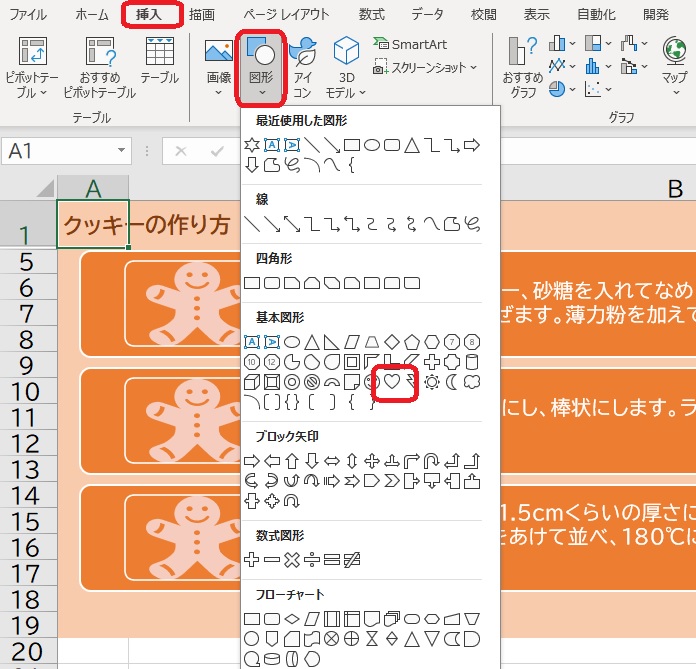Choose the cloud shape
Image resolution: width=696 pixels, height=669 pixels.
click(473, 382)
